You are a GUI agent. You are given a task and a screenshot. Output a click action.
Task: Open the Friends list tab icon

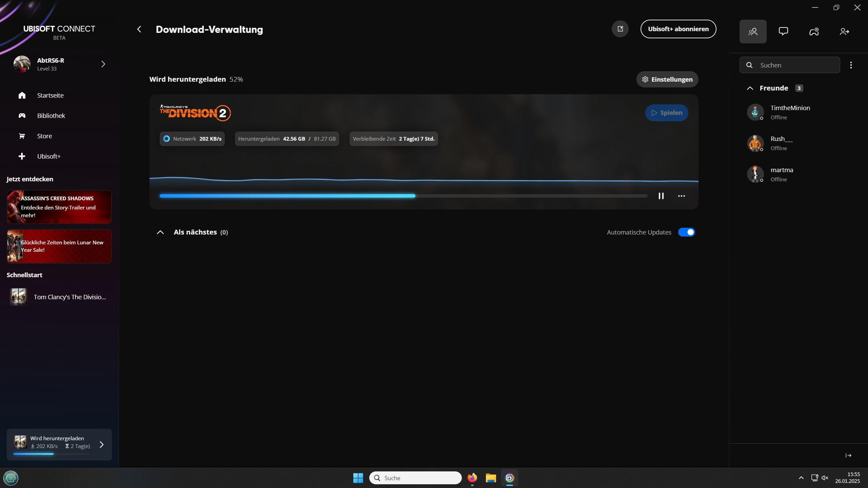click(753, 32)
